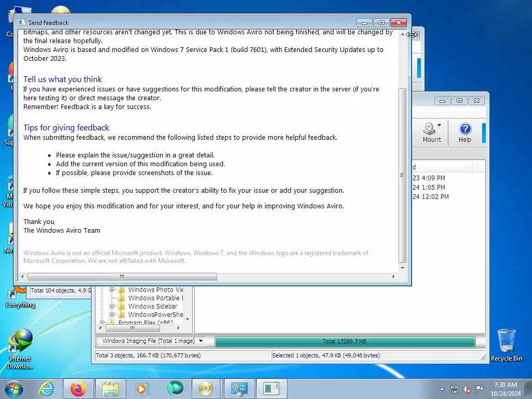Open Windows Imaging File dropdown
Viewport: 532px width, 399px height.
point(201,341)
